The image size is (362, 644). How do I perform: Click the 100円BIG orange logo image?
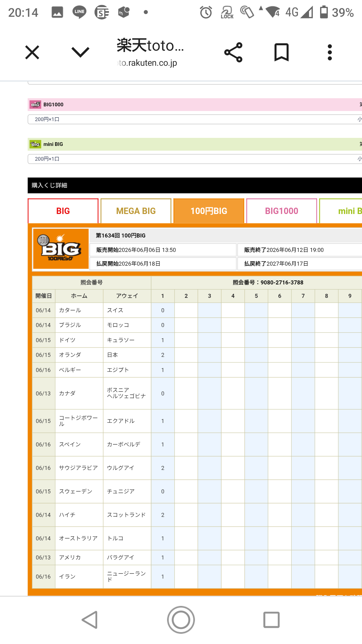coord(61,249)
